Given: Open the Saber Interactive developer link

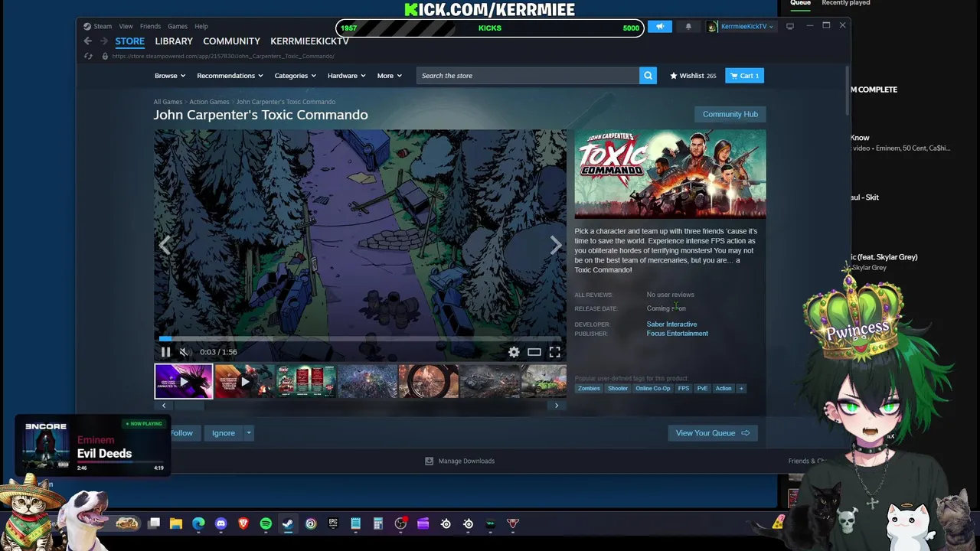Looking at the screenshot, I should (x=671, y=324).
